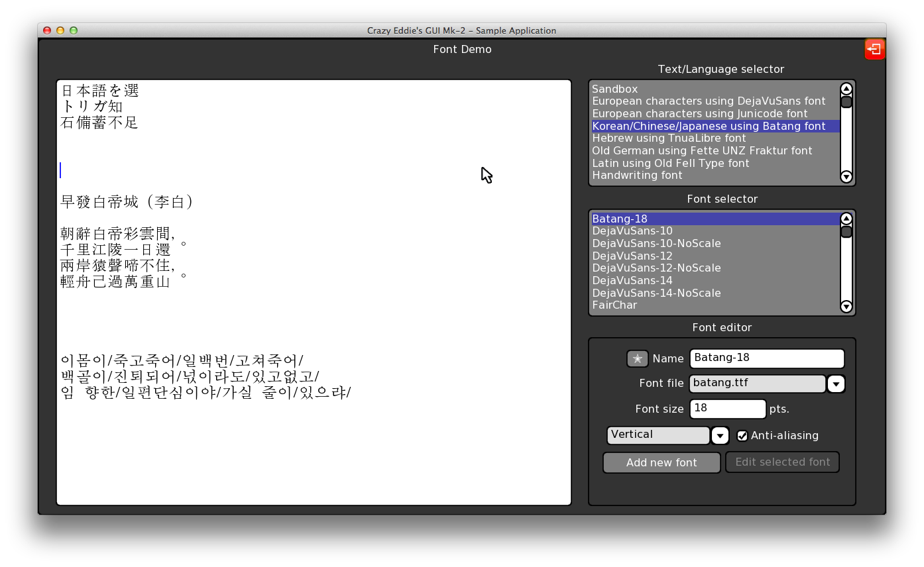This screenshot has height=567, width=924.
Task: Toggle the Anti-aliasing checkbox
Action: (742, 435)
